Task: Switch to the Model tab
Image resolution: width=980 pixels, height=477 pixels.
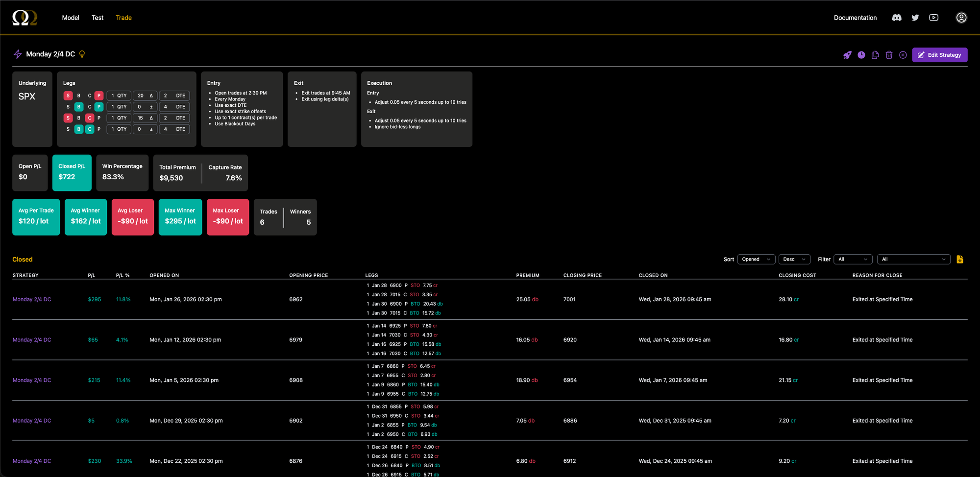Action: point(71,18)
